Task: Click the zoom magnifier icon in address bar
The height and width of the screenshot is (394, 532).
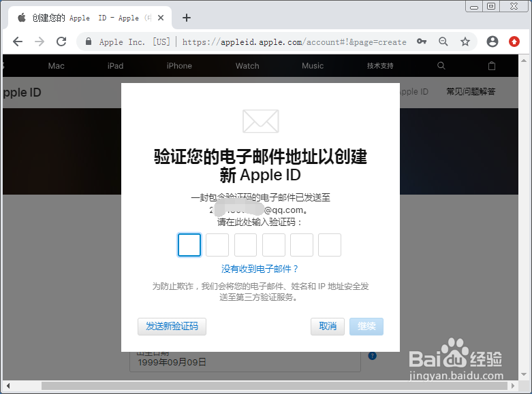Action: (x=443, y=42)
